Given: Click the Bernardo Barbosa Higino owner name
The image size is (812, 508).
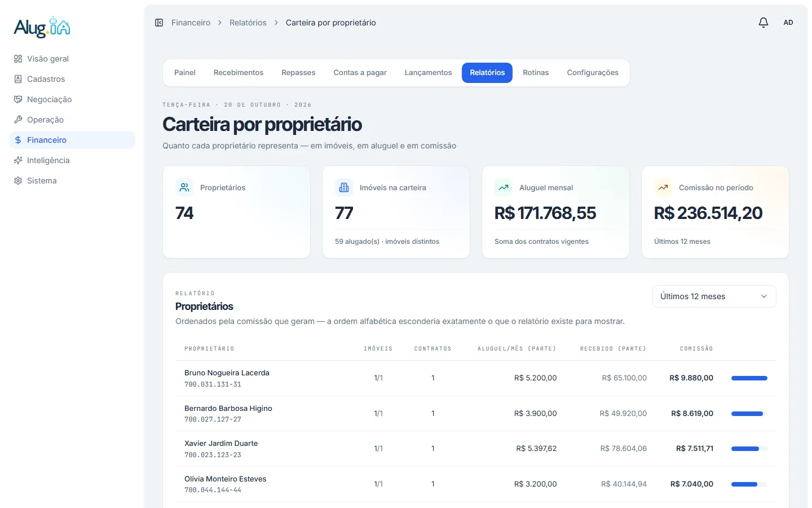Looking at the screenshot, I should click(228, 409).
